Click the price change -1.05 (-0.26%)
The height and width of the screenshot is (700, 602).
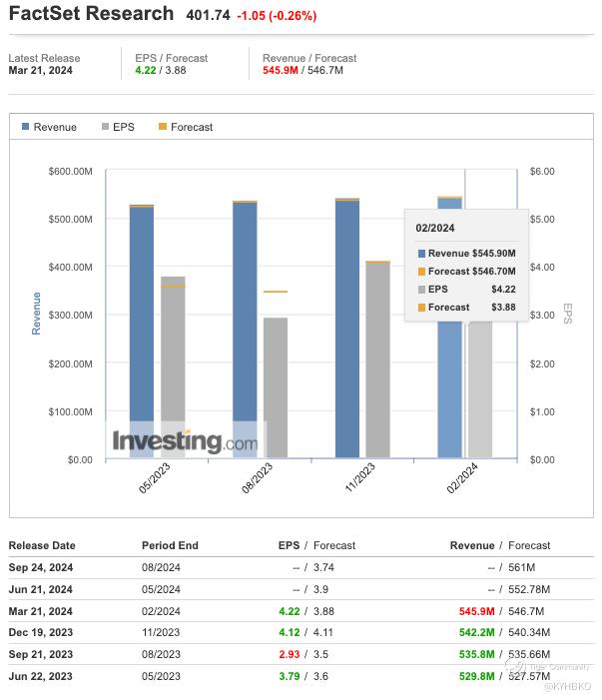coord(277,16)
